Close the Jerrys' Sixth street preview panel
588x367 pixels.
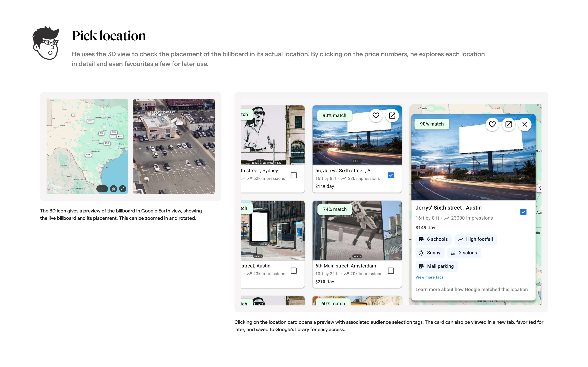(525, 124)
